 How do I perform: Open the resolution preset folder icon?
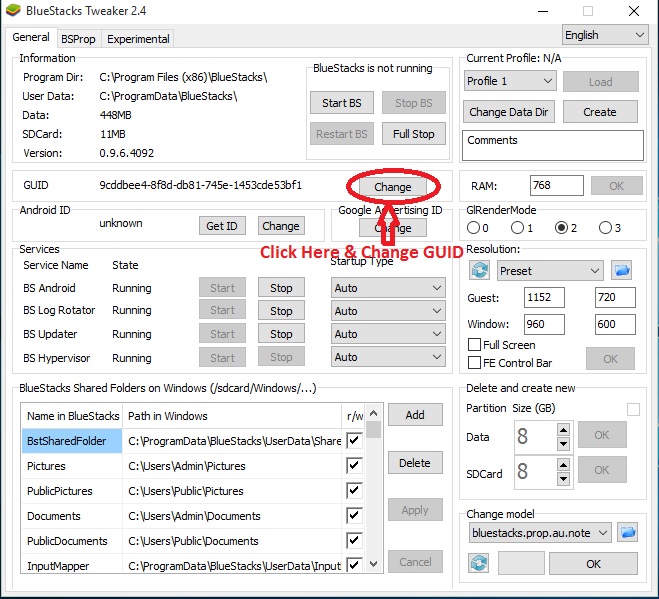click(x=622, y=270)
